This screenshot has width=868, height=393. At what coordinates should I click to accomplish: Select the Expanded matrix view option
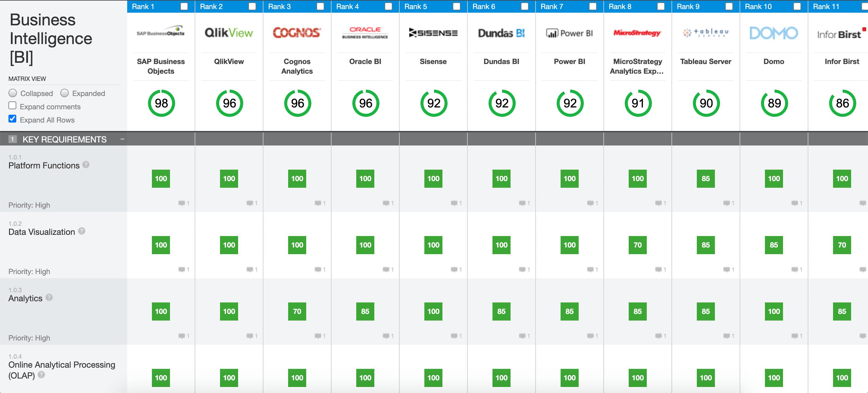64,93
